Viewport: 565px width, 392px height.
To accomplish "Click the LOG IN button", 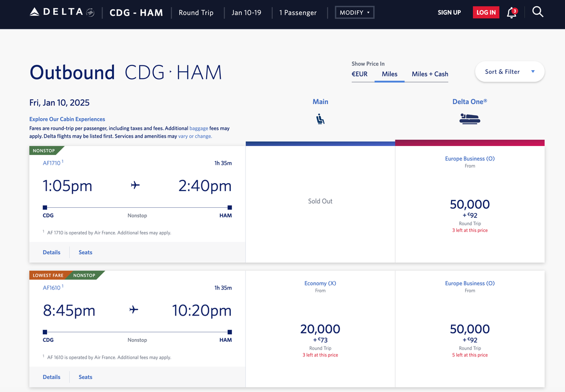I will [x=485, y=12].
